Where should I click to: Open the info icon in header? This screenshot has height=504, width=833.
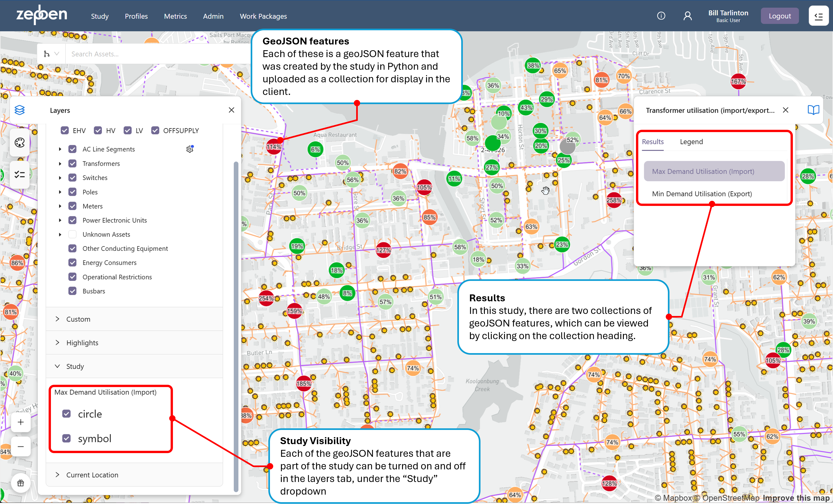pyautogui.click(x=661, y=16)
